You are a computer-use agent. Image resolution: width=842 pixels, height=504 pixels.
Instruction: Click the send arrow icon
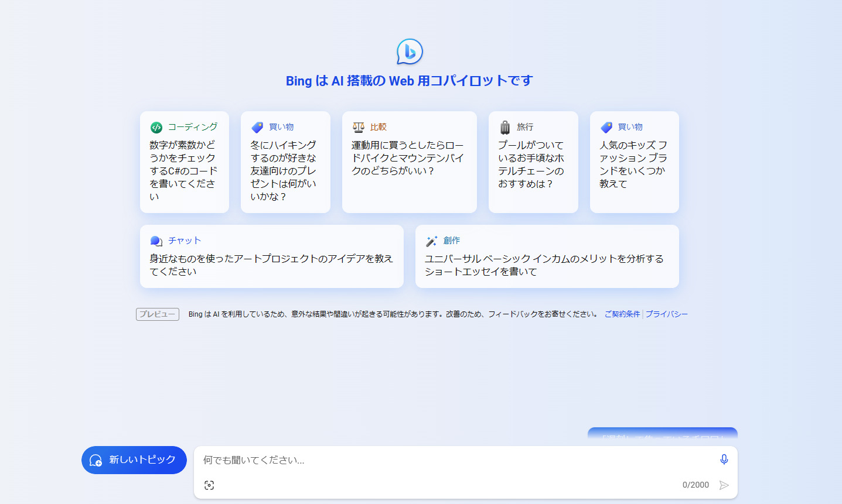click(724, 485)
